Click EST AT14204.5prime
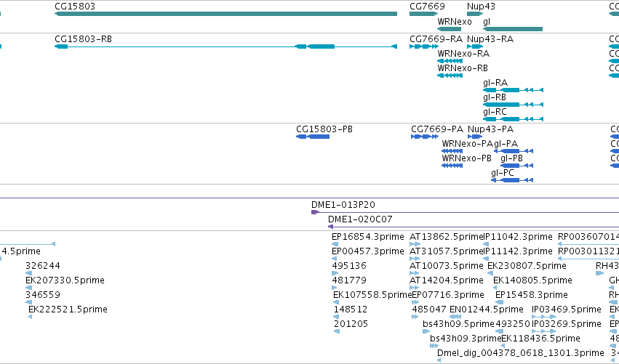This screenshot has width=619, height=364. tap(447, 280)
